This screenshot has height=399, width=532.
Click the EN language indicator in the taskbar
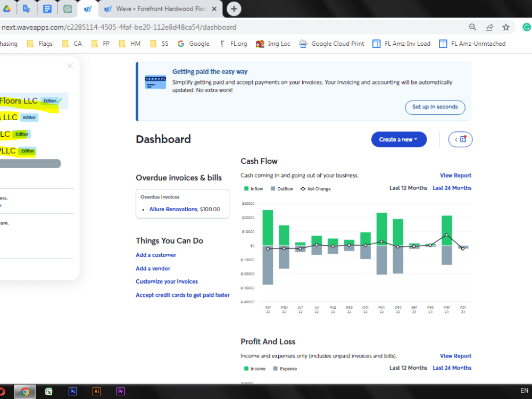[x=524, y=391]
